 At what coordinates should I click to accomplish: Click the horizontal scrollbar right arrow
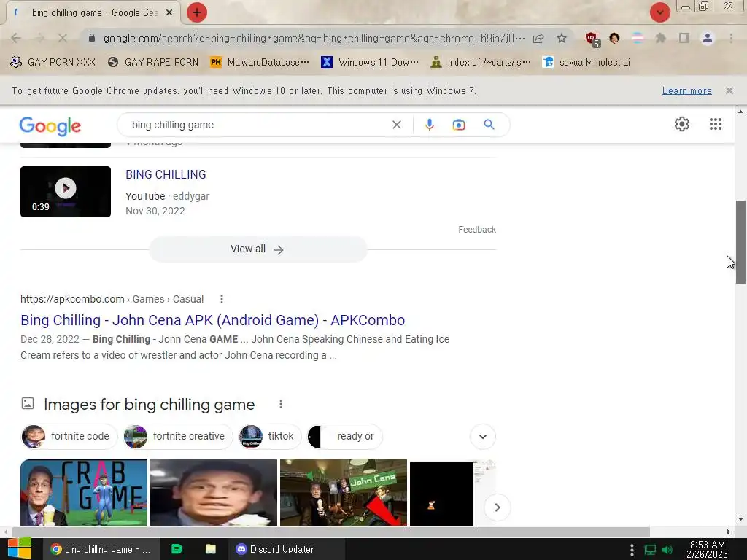point(729,532)
